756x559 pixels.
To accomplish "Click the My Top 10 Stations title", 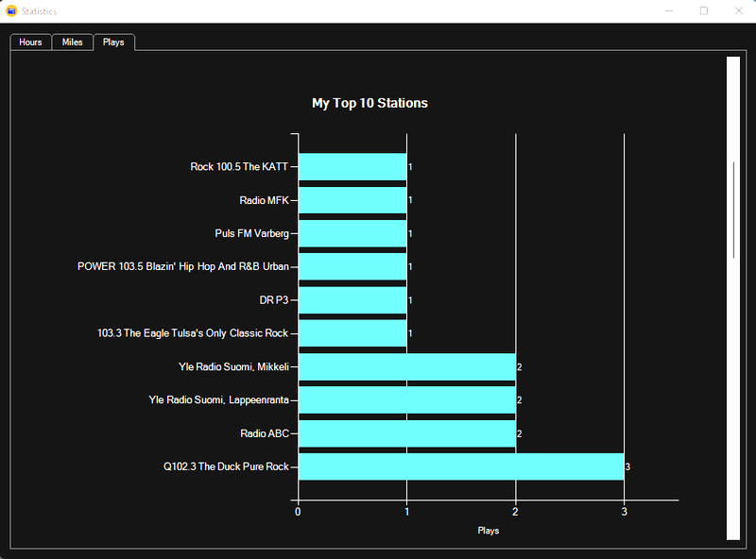I will pos(369,103).
